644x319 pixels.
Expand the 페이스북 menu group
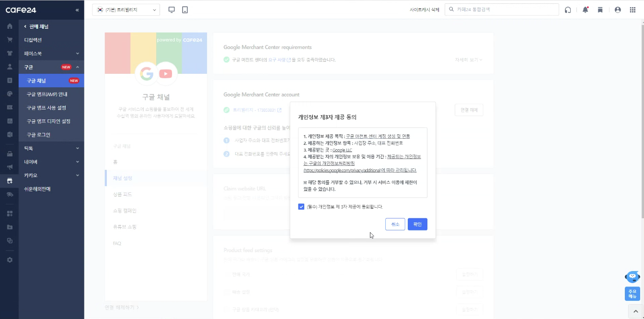pyautogui.click(x=51, y=53)
